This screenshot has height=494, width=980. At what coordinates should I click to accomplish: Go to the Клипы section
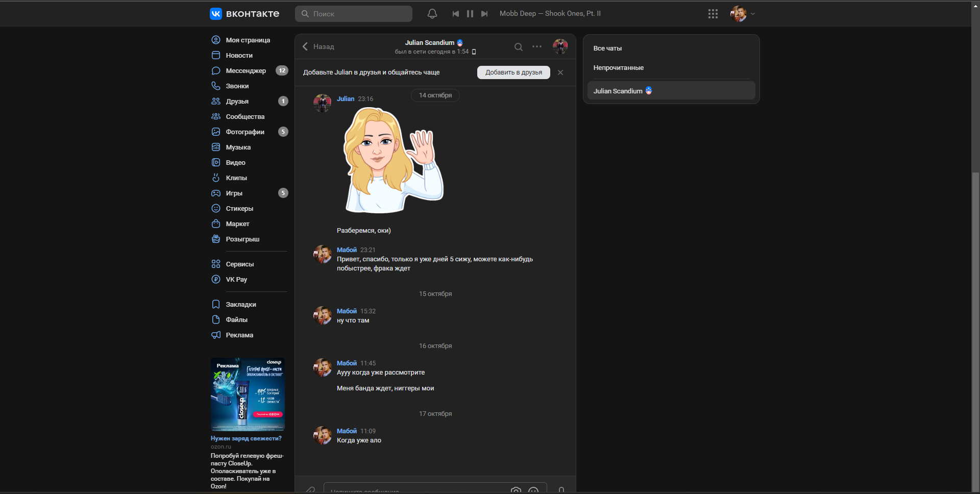pos(236,178)
